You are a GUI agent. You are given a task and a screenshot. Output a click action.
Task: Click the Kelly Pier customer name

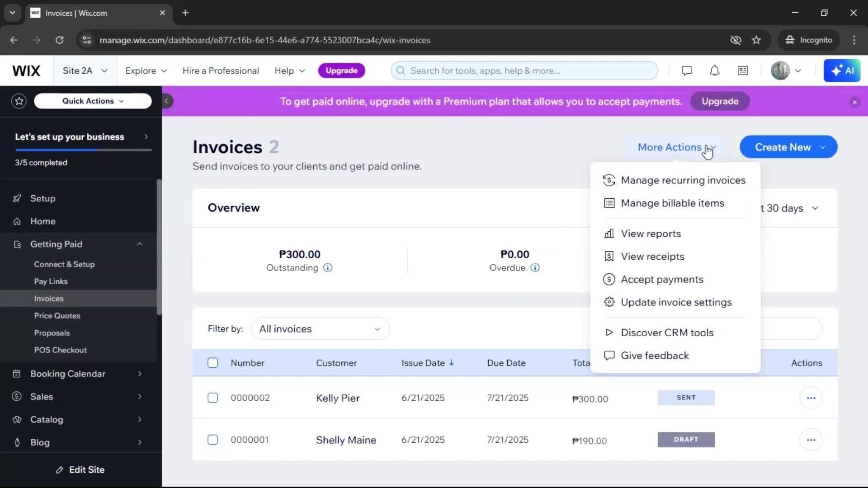(338, 398)
